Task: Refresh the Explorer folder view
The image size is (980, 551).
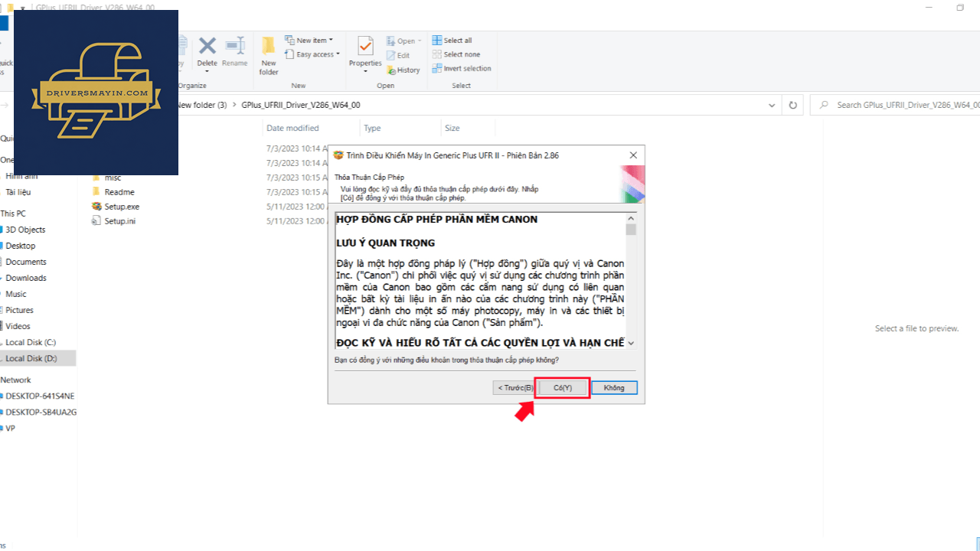Action: click(792, 105)
